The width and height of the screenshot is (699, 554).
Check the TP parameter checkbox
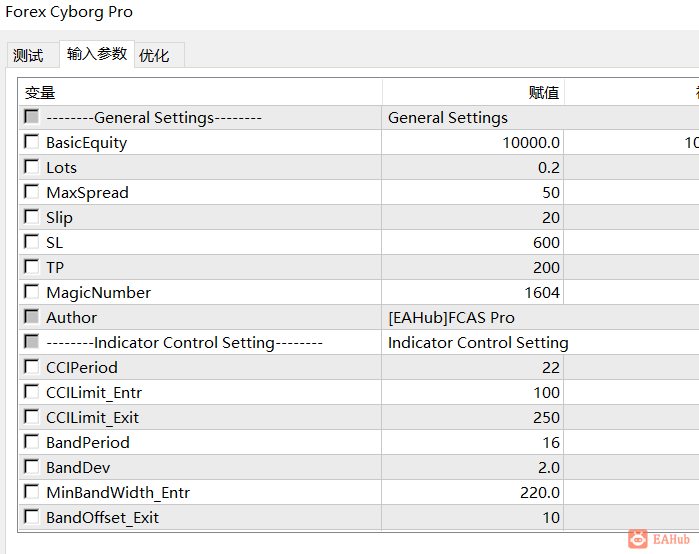tap(32, 267)
